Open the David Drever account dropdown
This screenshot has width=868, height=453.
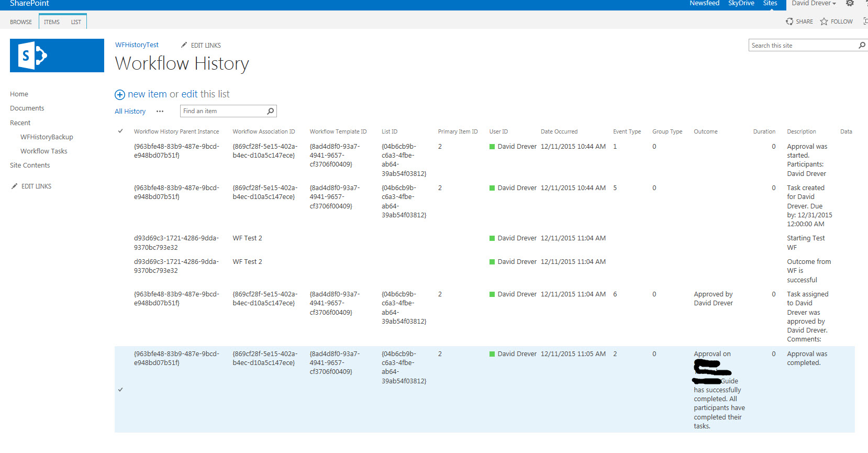pyautogui.click(x=814, y=3)
